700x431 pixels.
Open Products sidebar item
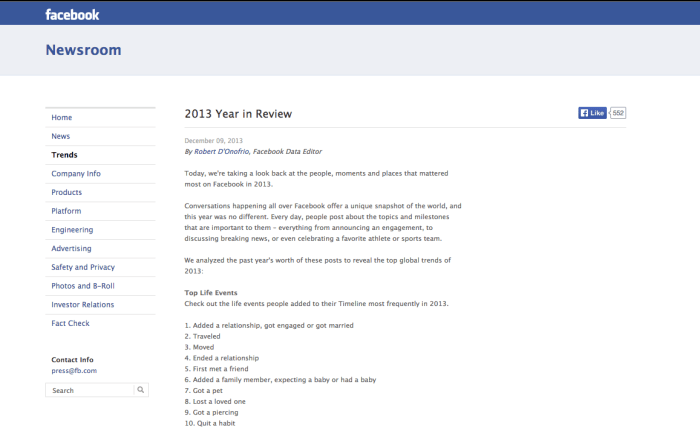[x=67, y=192]
